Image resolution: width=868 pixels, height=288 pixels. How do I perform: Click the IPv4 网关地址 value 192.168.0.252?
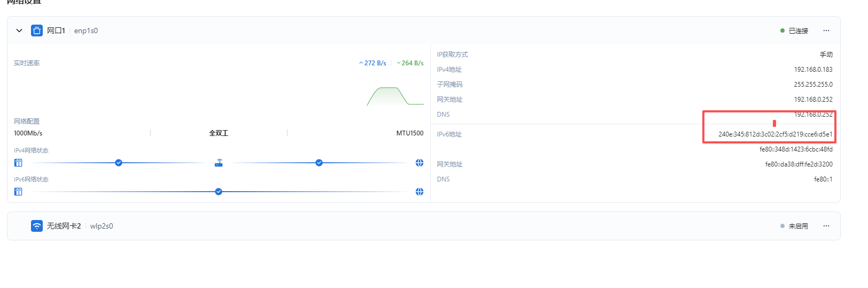click(x=813, y=100)
